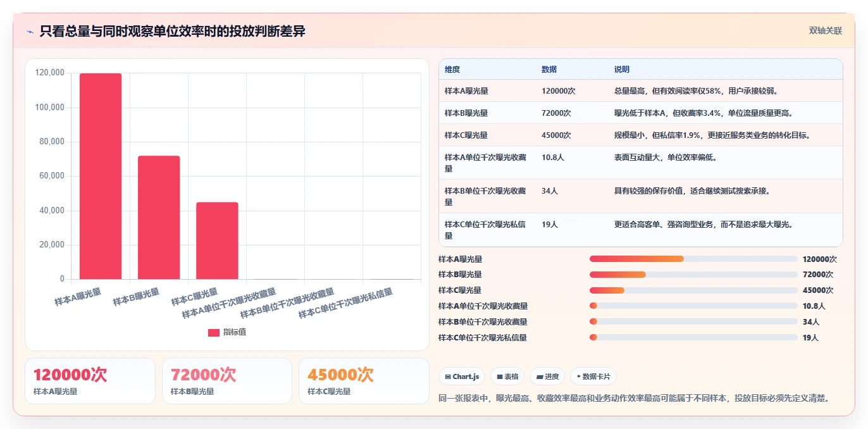Image resolution: width=868 pixels, height=429 pixels.
Task: Click the 样本B曝光量 bar in chart
Action: 159,217
